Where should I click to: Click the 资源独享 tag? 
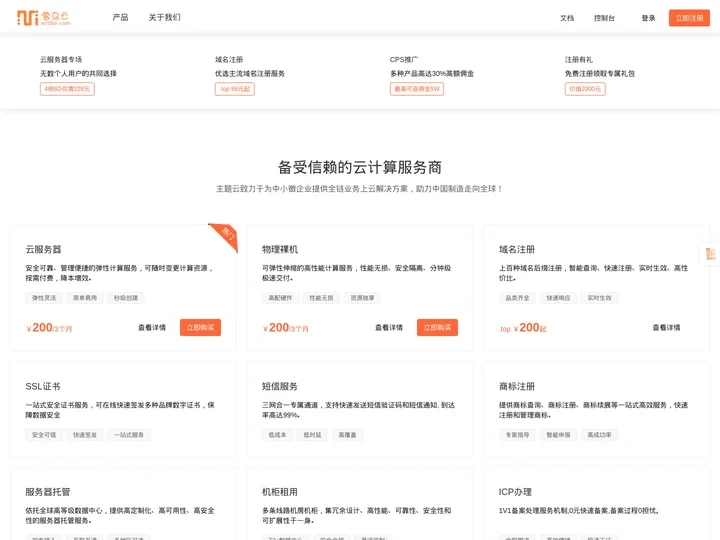tap(362, 298)
